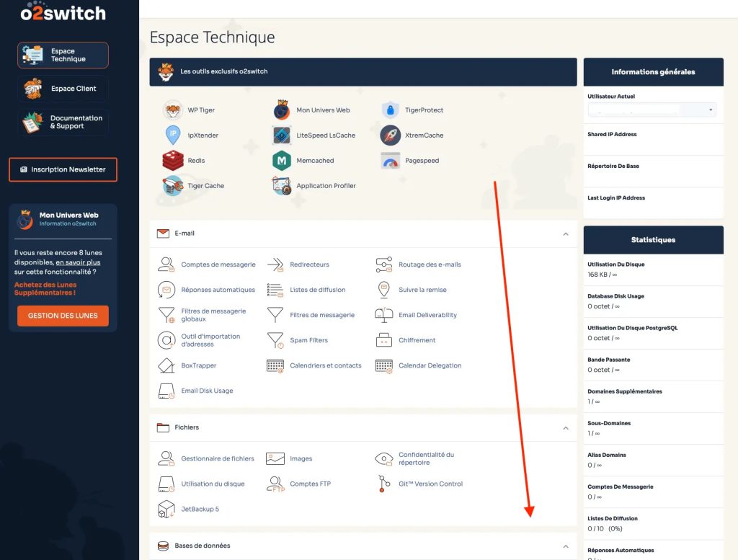
Task: Open the Filtres de messagerie link
Action: tap(322, 315)
